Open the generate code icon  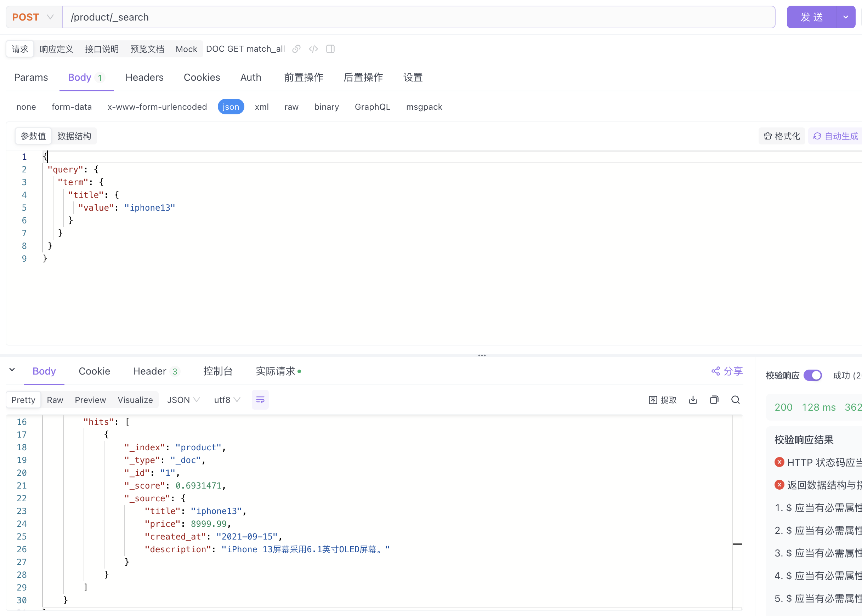(x=313, y=49)
